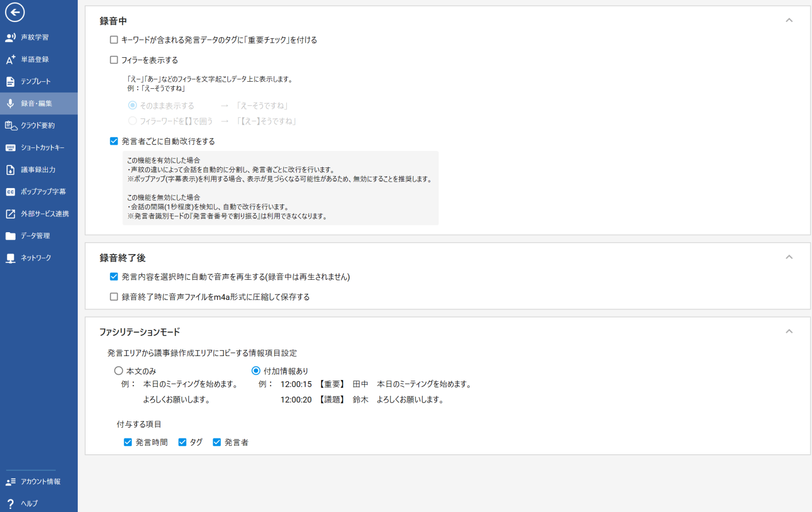
Task: Collapse the ファシリテーションモード section
Action: tap(789, 331)
